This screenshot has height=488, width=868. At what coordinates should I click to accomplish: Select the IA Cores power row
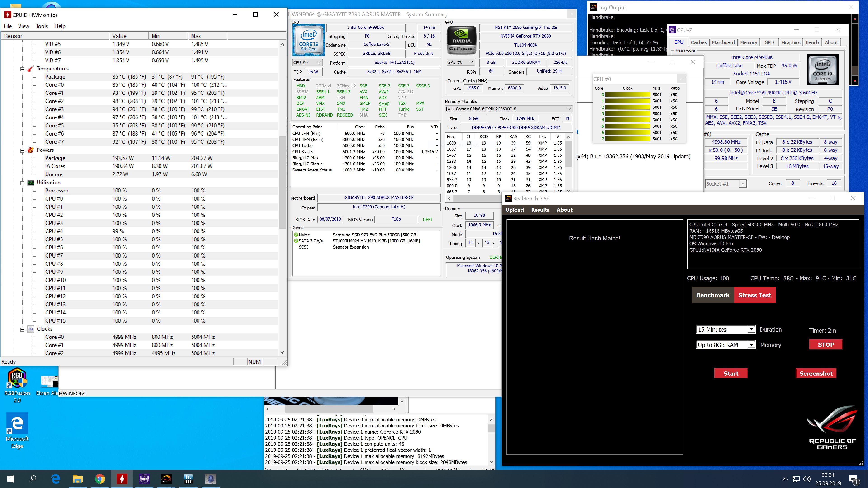139,166
